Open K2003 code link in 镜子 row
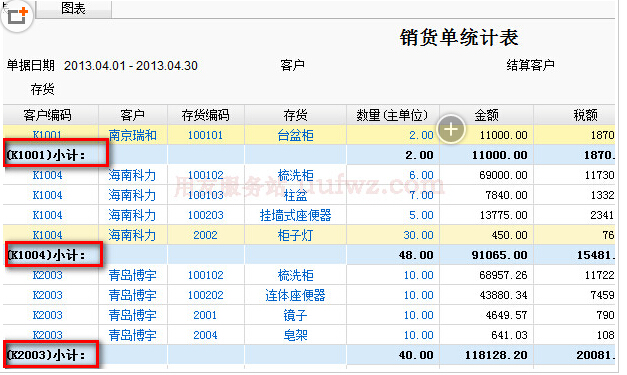The height and width of the screenshot is (375, 627). pyautogui.click(x=47, y=315)
